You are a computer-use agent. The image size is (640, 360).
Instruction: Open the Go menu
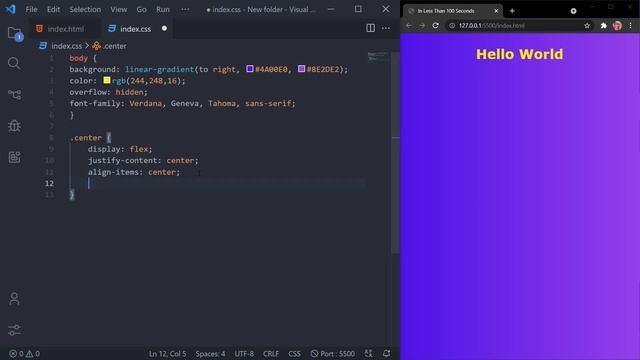pyautogui.click(x=141, y=9)
